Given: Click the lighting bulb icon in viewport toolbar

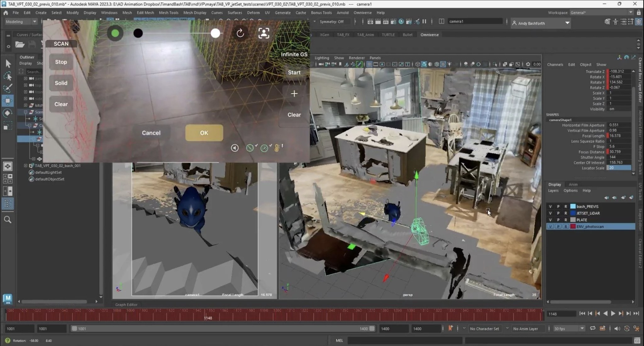Looking at the screenshot, I should pos(449,64).
